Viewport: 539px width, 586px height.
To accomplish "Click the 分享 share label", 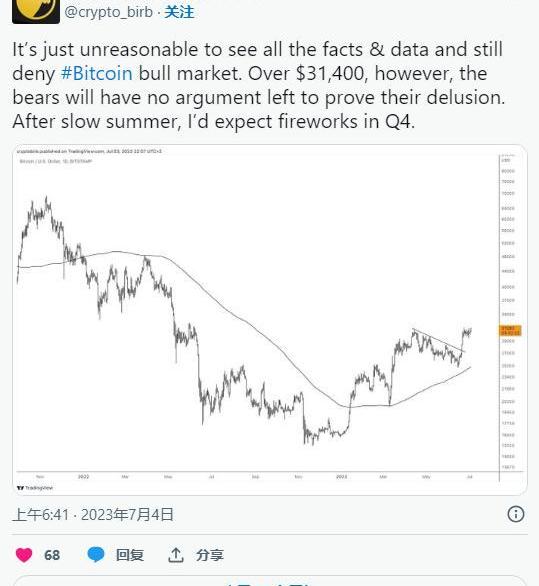I will tap(210, 555).
